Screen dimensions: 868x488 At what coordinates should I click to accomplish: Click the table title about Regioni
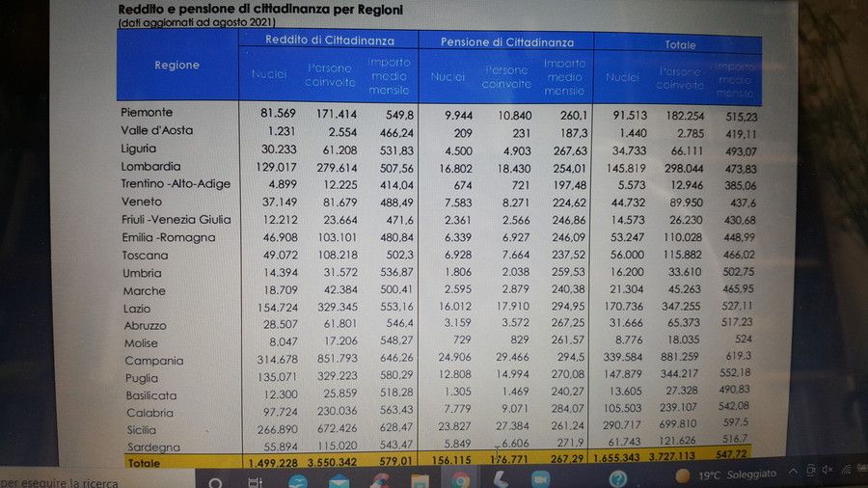click(260, 10)
